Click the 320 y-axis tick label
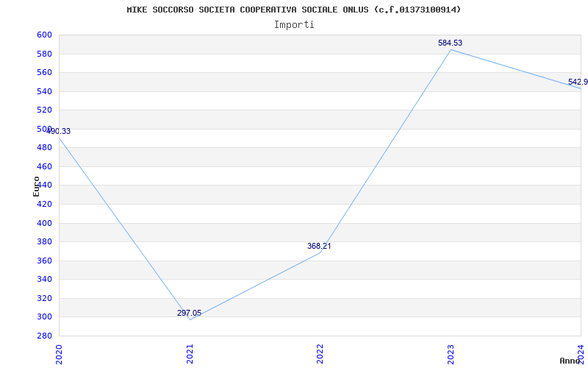This screenshot has width=588, height=368. pos(44,298)
